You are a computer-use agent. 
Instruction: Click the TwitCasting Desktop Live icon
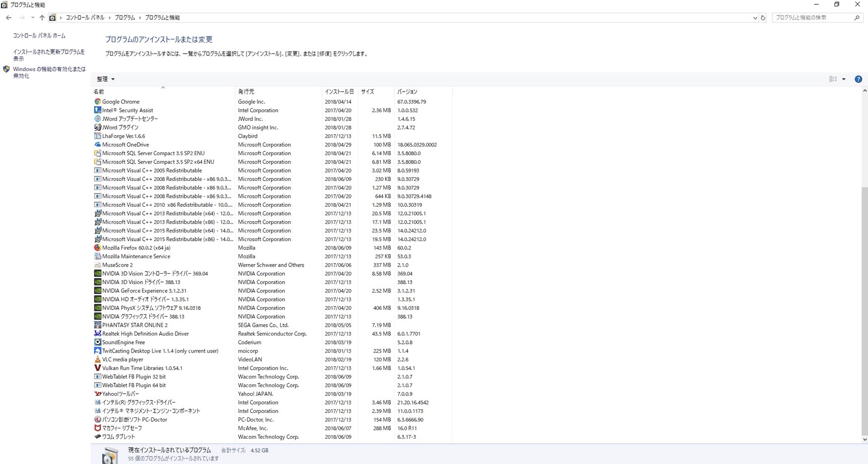pos(98,351)
